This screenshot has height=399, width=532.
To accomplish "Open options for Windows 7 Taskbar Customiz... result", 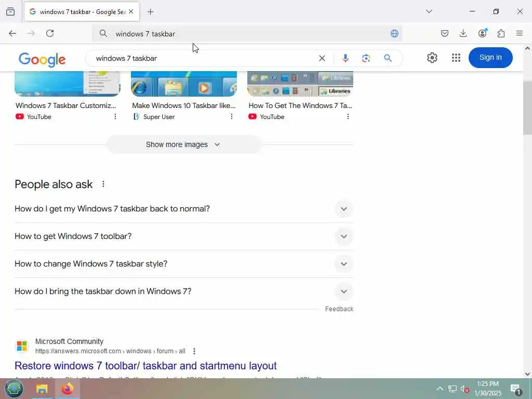I will (115, 117).
